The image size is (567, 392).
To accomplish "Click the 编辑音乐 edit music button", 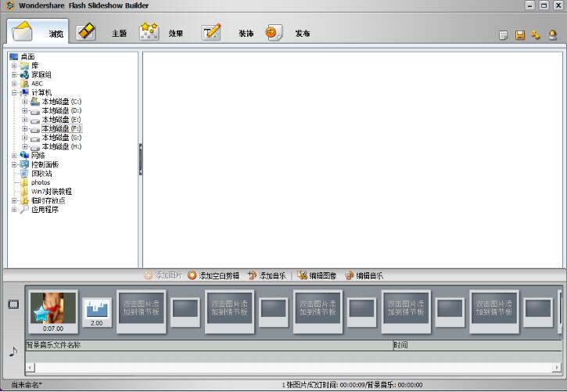I will (x=364, y=275).
